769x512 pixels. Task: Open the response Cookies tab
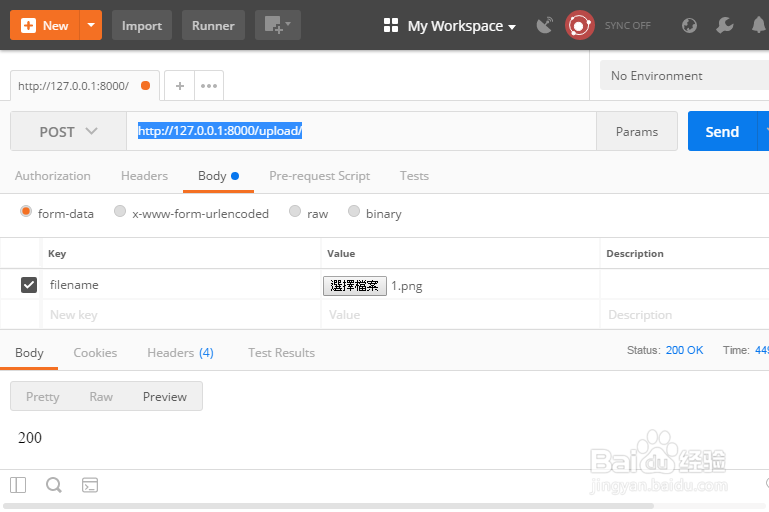point(95,353)
